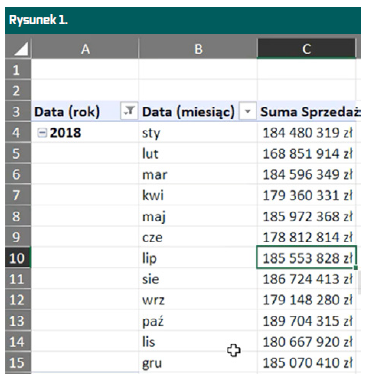Select row 14 header

click(18, 341)
